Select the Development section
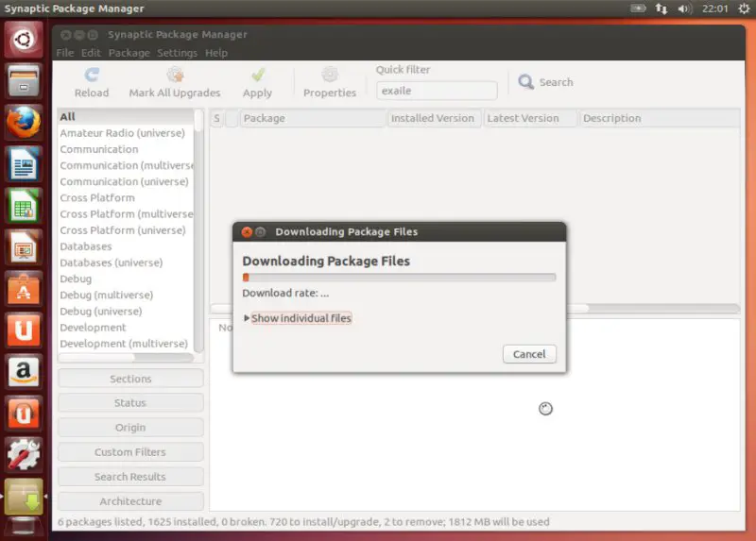The width and height of the screenshot is (756, 541). [126, 327]
